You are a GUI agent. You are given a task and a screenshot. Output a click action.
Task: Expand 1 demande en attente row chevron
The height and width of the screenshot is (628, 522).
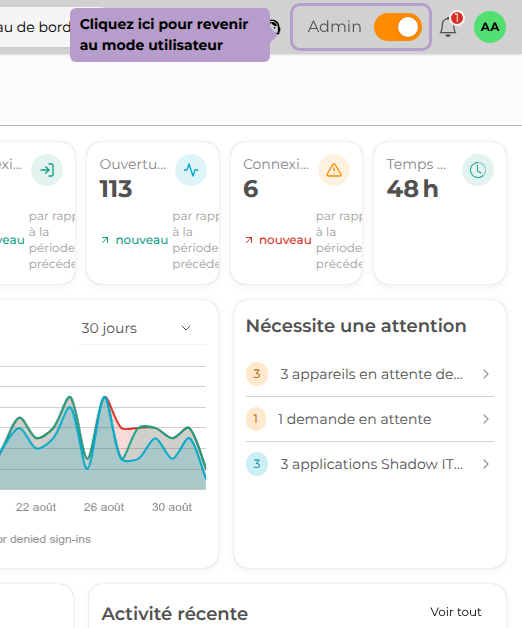pos(486,419)
